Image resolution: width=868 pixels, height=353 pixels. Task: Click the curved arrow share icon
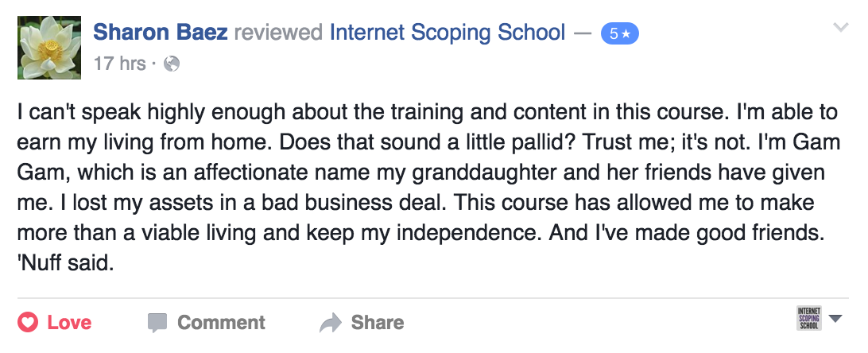pyautogui.click(x=331, y=322)
